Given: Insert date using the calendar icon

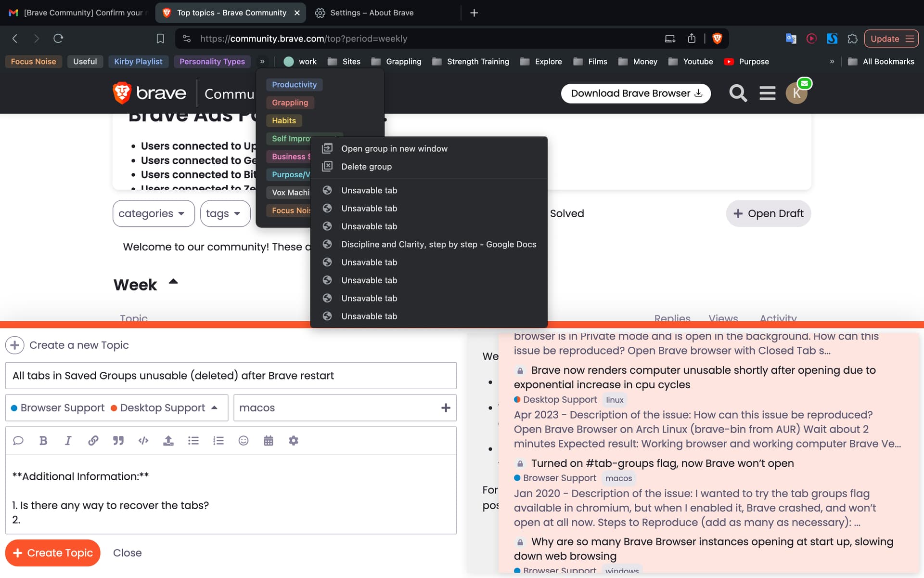Looking at the screenshot, I should pyautogui.click(x=269, y=441).
